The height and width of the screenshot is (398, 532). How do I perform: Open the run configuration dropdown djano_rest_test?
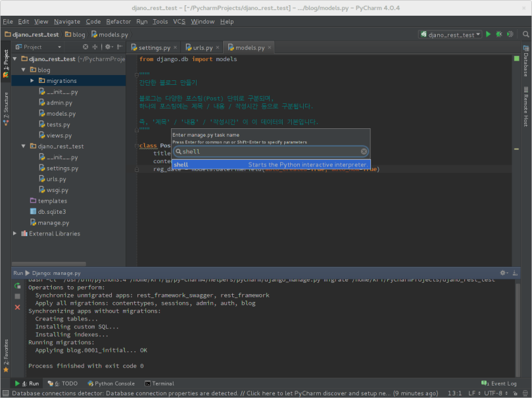tap(450, 35)
